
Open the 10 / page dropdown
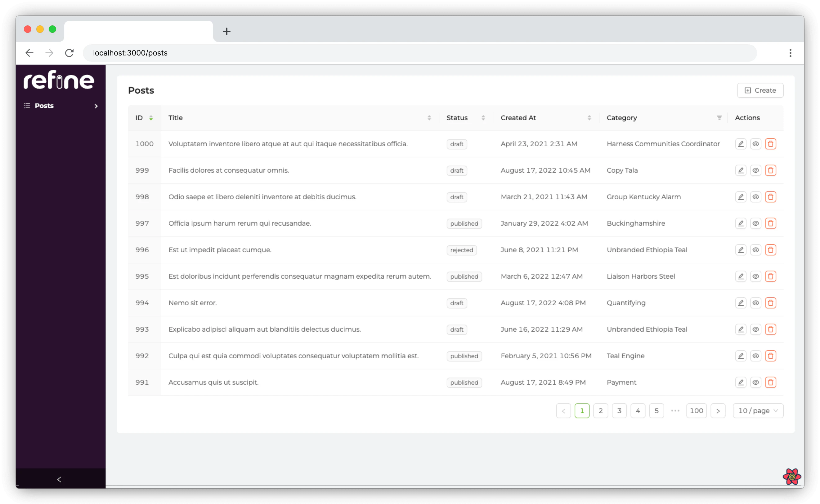pos(758,411)
